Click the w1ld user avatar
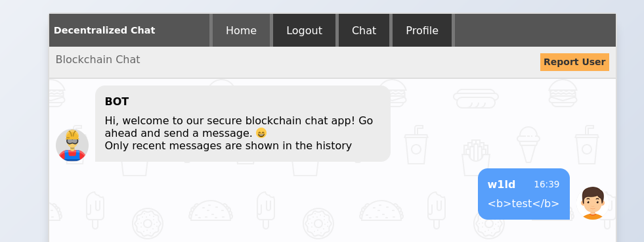Screen dimensions: 644x242 pyautogui.click(x=593, y=203)
